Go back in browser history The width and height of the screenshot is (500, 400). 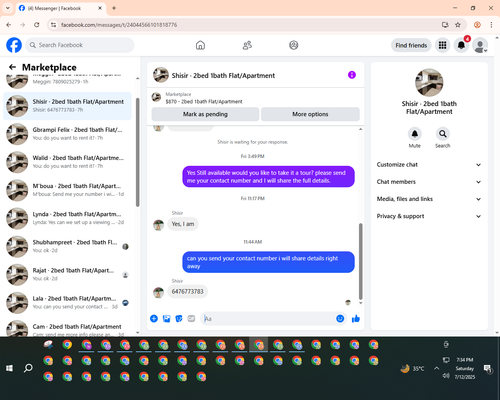(9, 25)
